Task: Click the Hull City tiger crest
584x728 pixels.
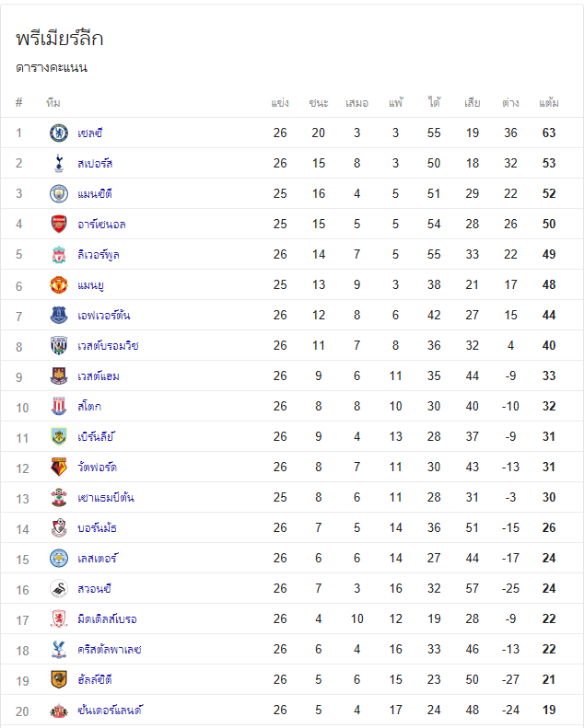Action: [59, 680]
